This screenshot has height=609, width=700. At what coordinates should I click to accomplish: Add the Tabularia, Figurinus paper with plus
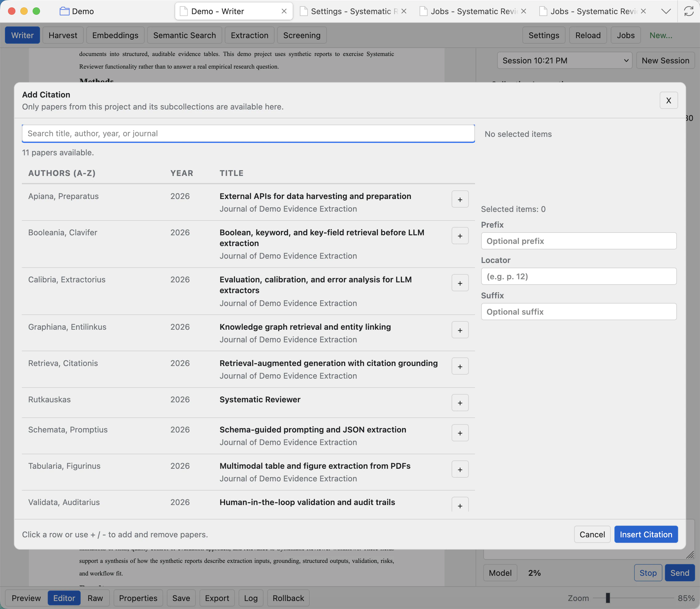pyautogui.click(x=460, y=470)
